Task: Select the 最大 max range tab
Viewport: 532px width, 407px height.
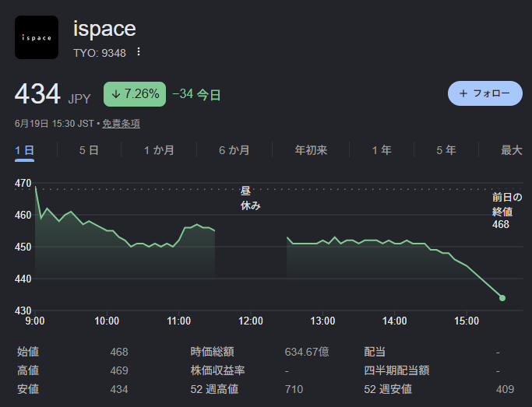Action: pyautogui.click(x=512, y=149)
